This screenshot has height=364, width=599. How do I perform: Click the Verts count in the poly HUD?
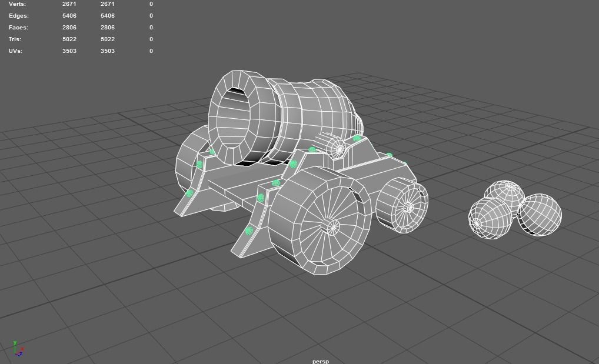pos(69,4)
